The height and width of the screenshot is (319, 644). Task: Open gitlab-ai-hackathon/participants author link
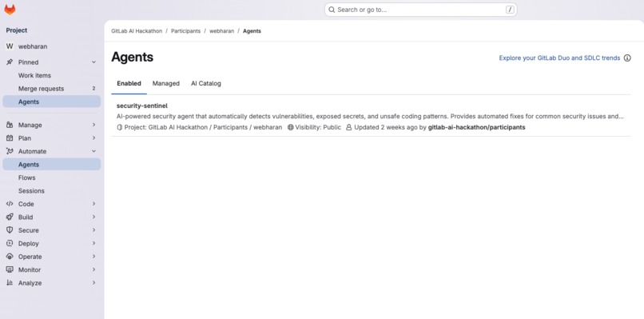point(476,127)
